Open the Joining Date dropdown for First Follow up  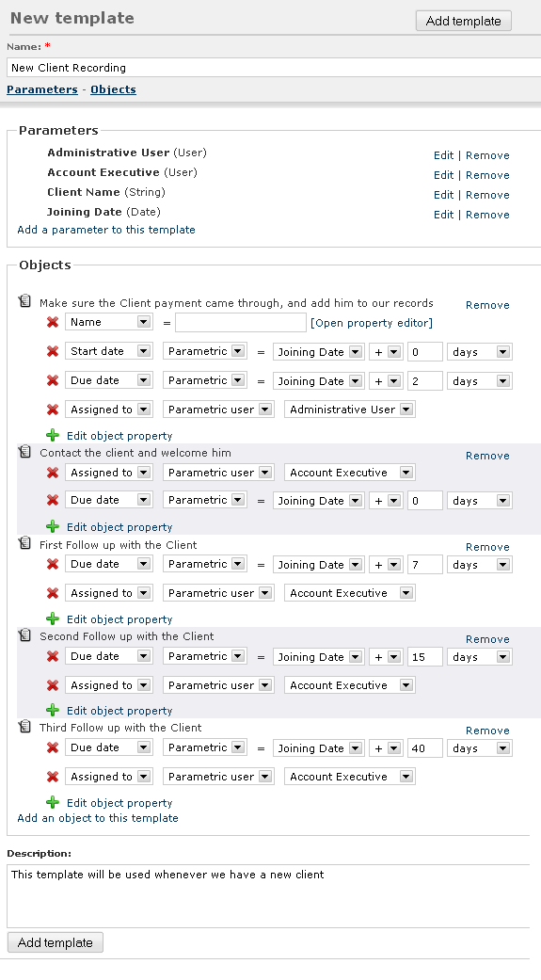click(318, 565)
